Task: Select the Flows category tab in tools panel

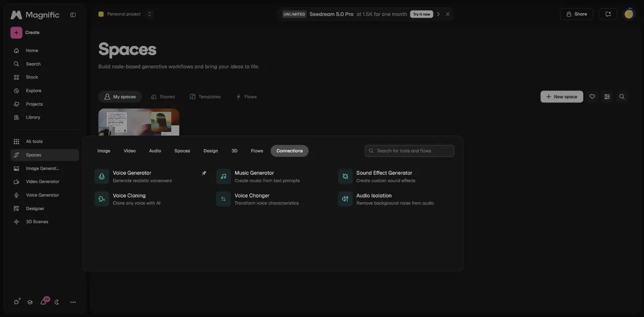Action: (257, 151)
